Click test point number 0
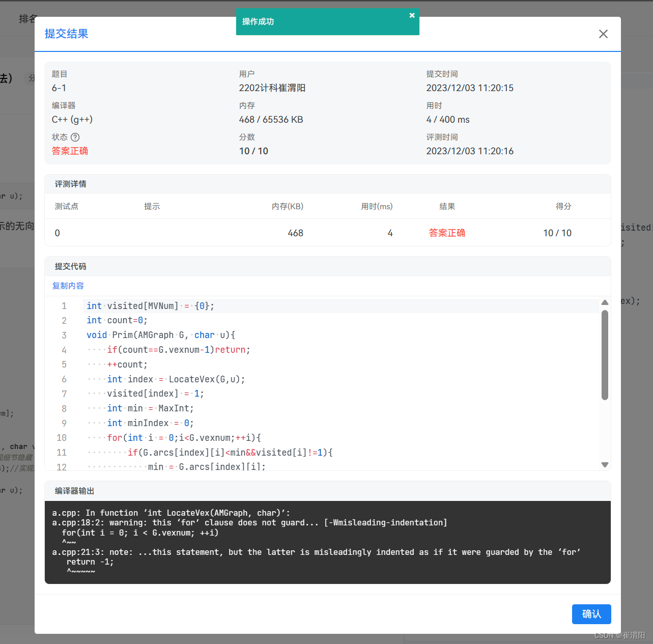This screenshot has height=644, width=653. point(58,233)
